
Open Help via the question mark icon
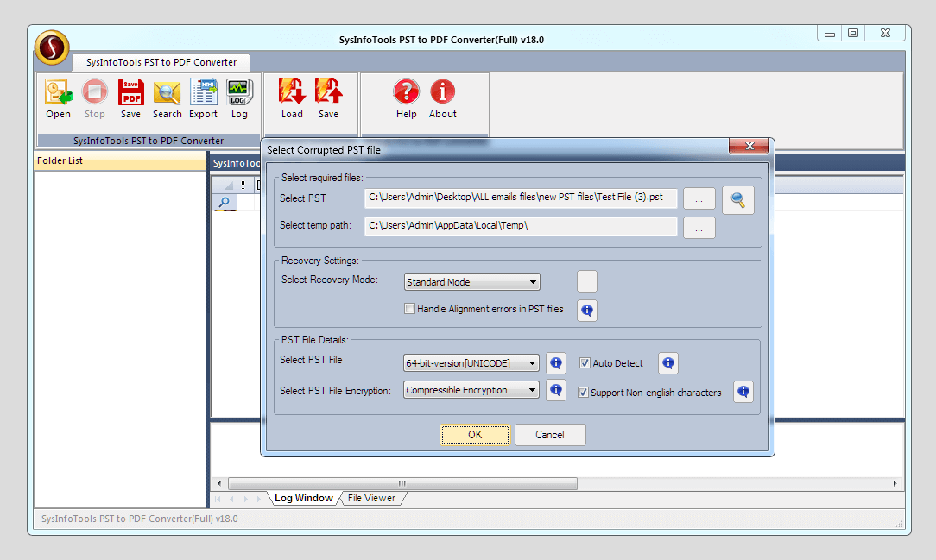pos(406,99)
